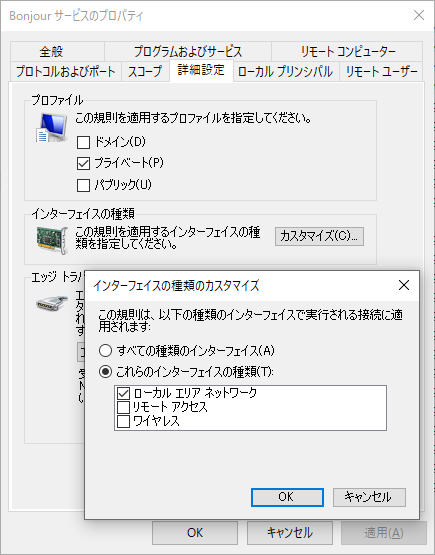The width and height of the screenshot is (435, 555).
Task: Close the インターフェイスの種類のカスタマイズ dialog
Action: [404, 285]
